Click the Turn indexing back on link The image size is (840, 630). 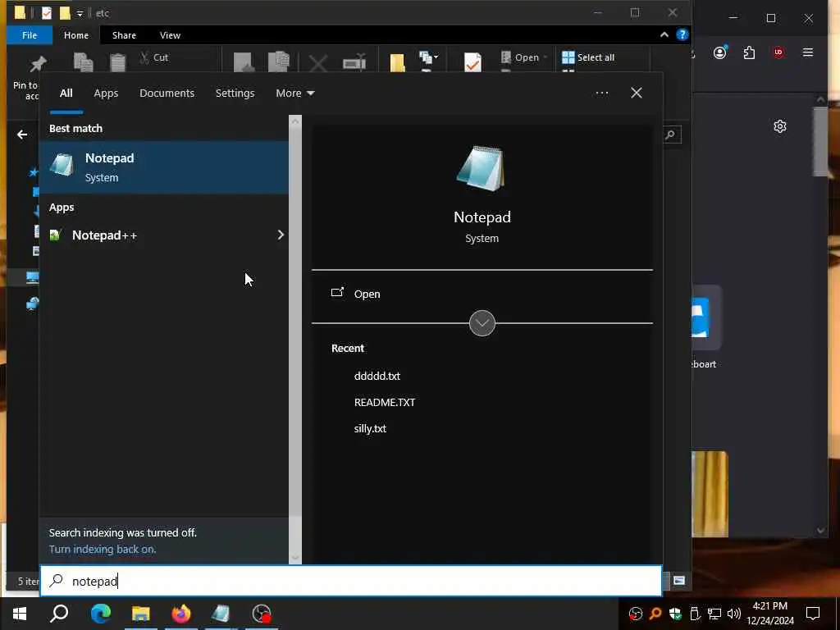pyautogui.click(x=103, y=549)
